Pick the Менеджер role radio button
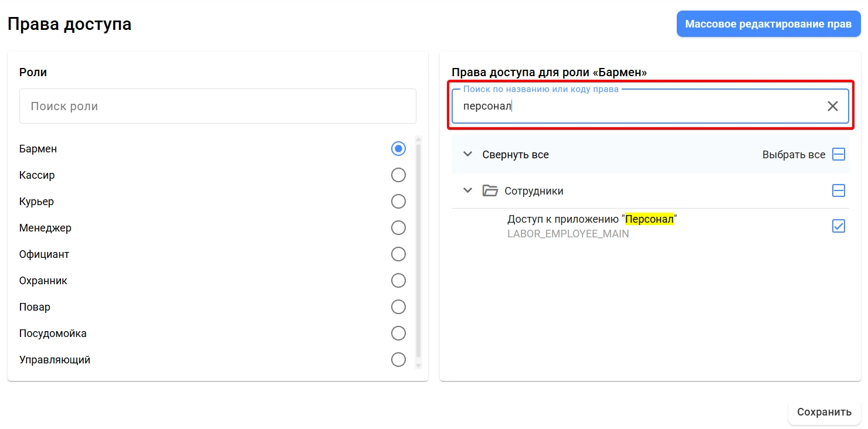The width and height of the screenshot is (868, 429). [x=398, y=228]
